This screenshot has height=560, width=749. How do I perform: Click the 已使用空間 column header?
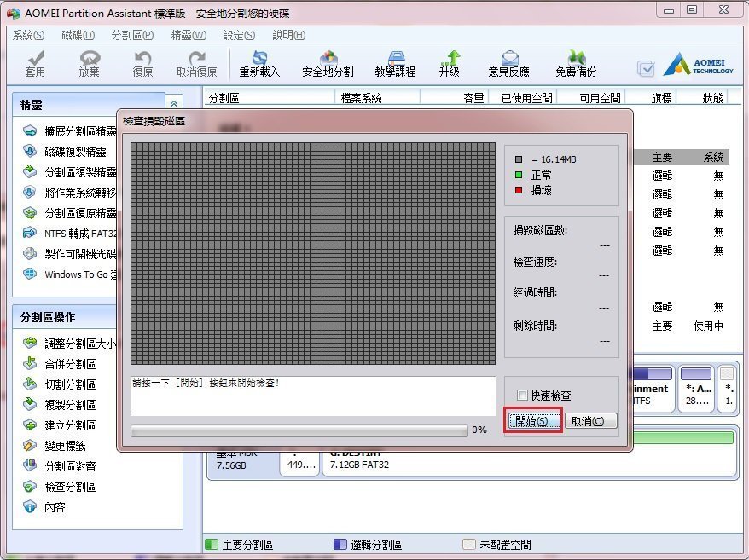click(523, 98)
